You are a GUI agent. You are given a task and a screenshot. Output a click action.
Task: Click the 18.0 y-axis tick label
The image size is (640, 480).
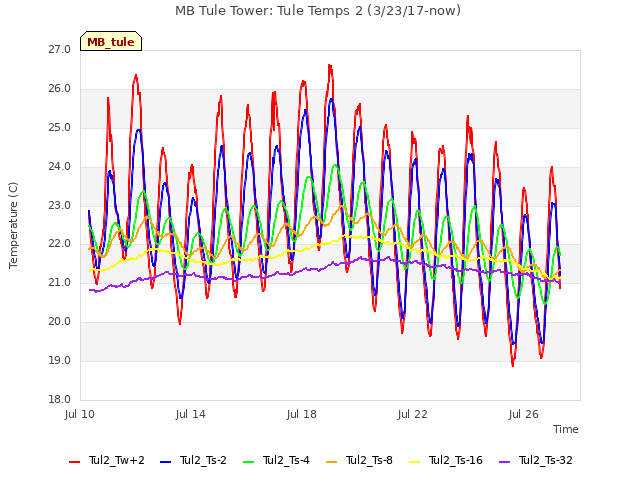tap(60, 399)
